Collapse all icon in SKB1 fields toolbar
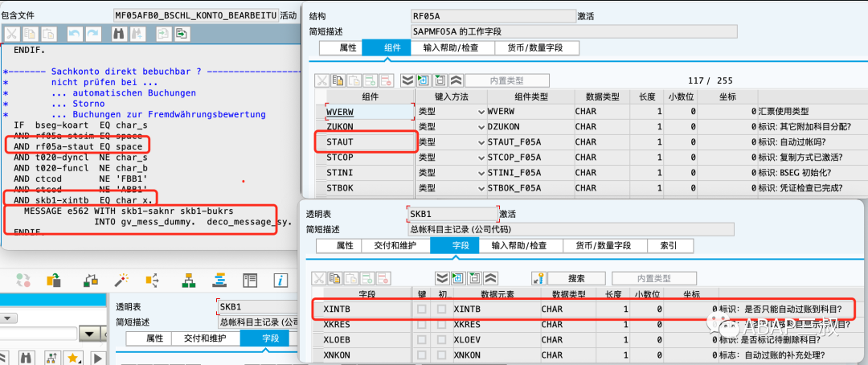The height and width of the screenshot is (365, 868). point(490,278)
